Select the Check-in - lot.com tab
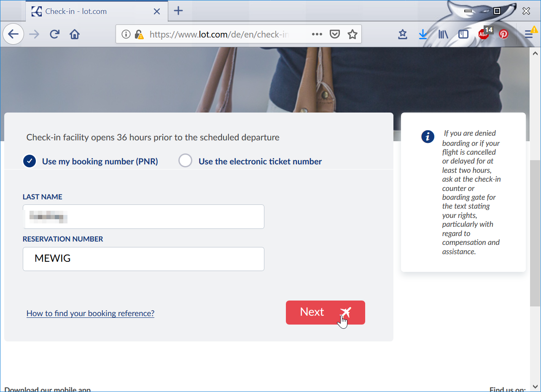The image size is (541, 392). (96, 11)
